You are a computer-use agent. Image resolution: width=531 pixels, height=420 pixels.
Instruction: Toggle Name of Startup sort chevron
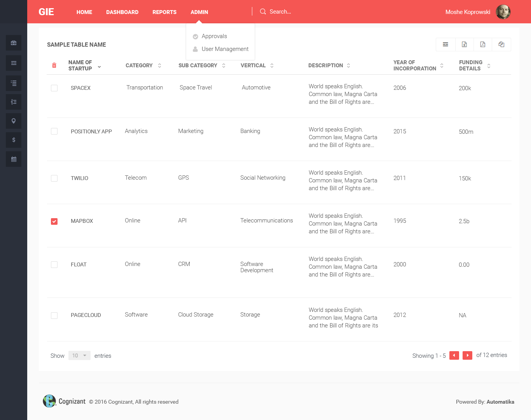coord(99,67)
